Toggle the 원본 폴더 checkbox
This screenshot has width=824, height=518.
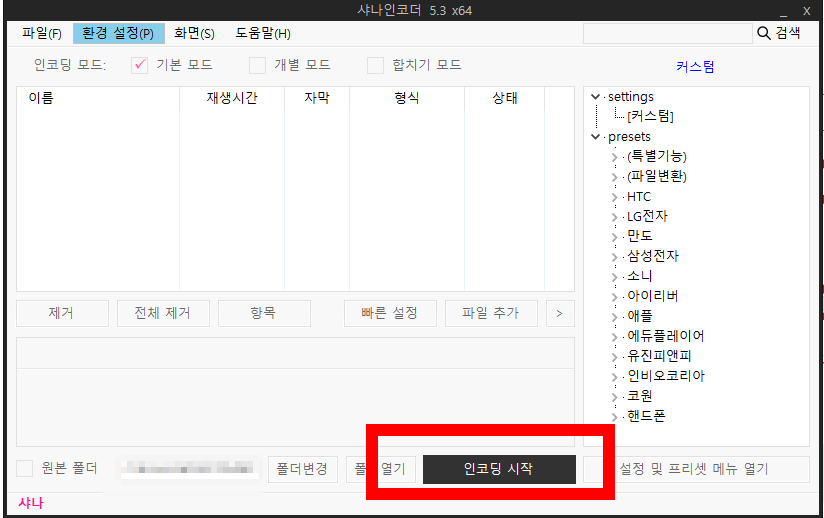pos(24,468)
